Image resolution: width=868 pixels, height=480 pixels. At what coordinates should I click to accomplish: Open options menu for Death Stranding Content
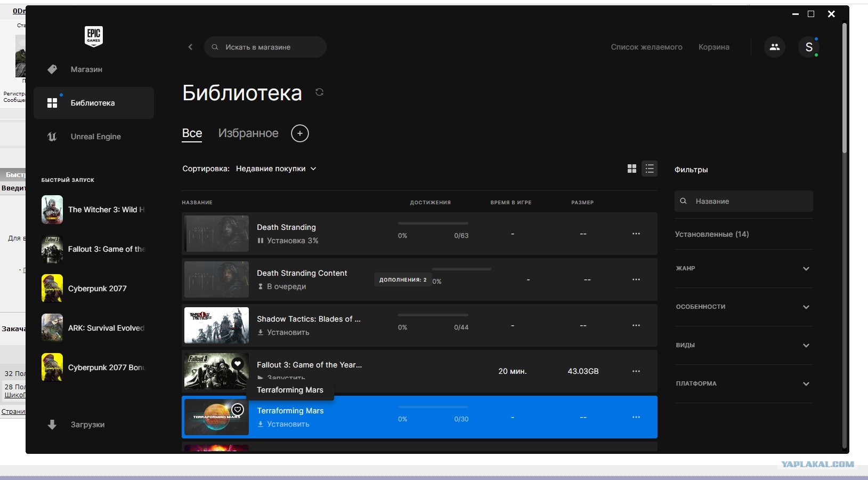[x=636, y=279]
